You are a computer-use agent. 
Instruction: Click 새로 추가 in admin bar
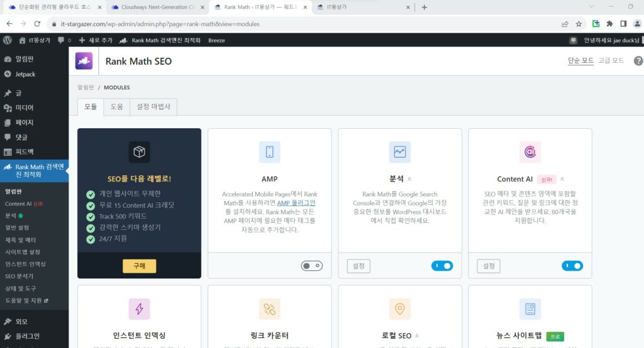pyautogui.click(x=96, y=40)
